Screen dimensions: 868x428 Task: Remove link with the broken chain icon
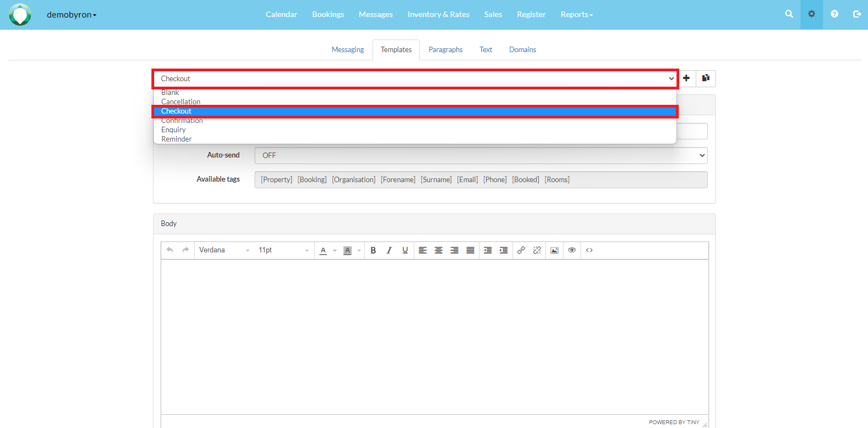pos(537,250)
